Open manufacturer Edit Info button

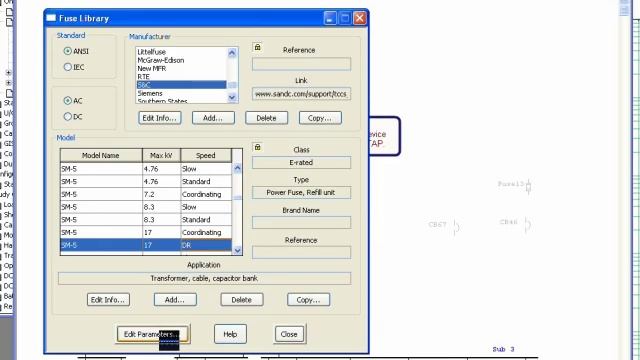pos(160,118)
